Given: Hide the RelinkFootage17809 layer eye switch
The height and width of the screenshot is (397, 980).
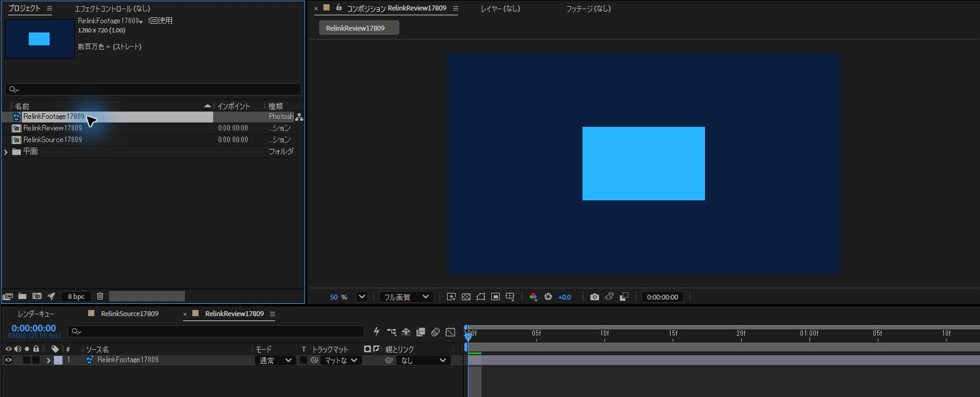Looking at the screenshot, I should tap(9, 360).
